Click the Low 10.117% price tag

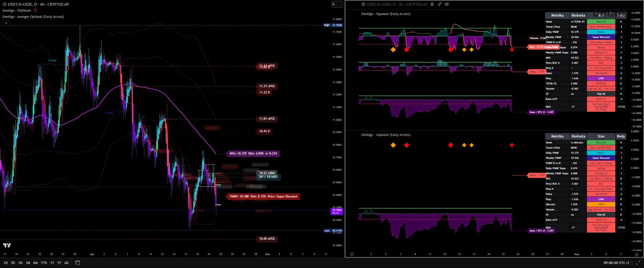[333, 231]
